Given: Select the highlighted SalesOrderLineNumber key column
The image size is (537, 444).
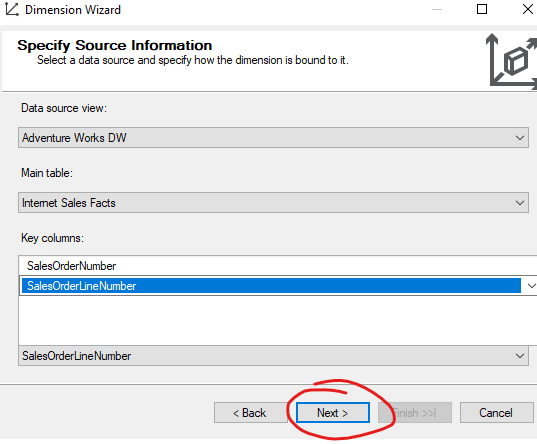Looking at the screenshot, I should [x=271, y=286].
